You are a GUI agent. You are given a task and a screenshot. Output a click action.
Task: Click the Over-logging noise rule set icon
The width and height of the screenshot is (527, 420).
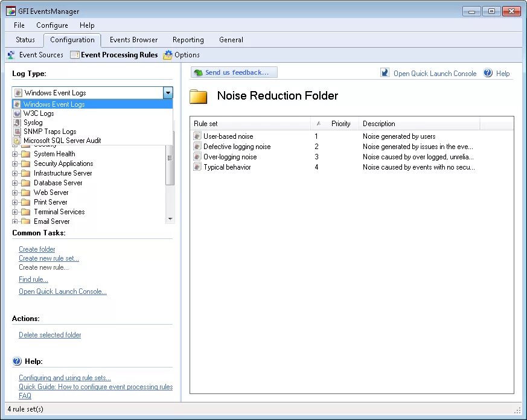[x=197, y=156]
